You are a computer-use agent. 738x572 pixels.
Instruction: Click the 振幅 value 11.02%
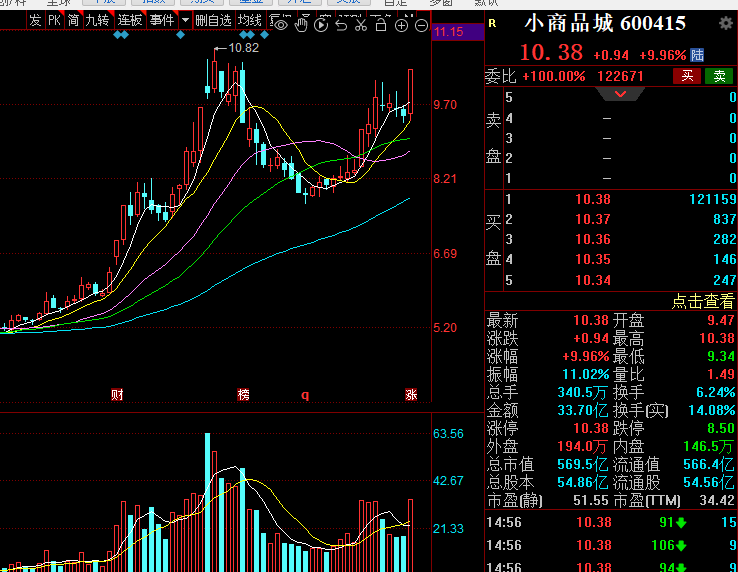click(586, 374)
